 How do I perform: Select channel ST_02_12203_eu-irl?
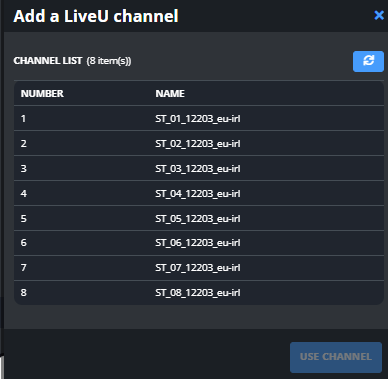pos(199,143)
